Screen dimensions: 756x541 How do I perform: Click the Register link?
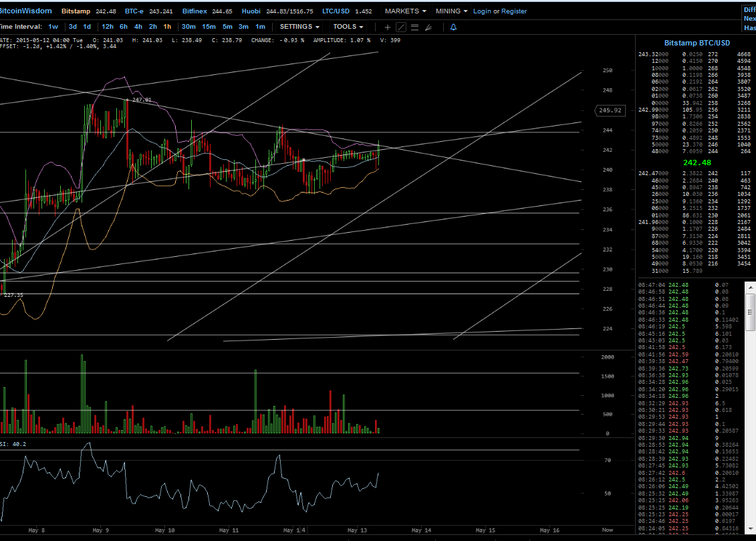tap(514, 11)
